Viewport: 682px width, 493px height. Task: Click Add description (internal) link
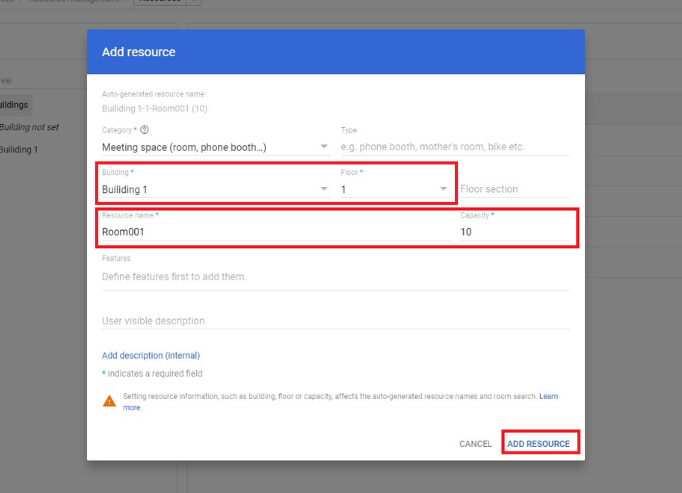point(151,355)
